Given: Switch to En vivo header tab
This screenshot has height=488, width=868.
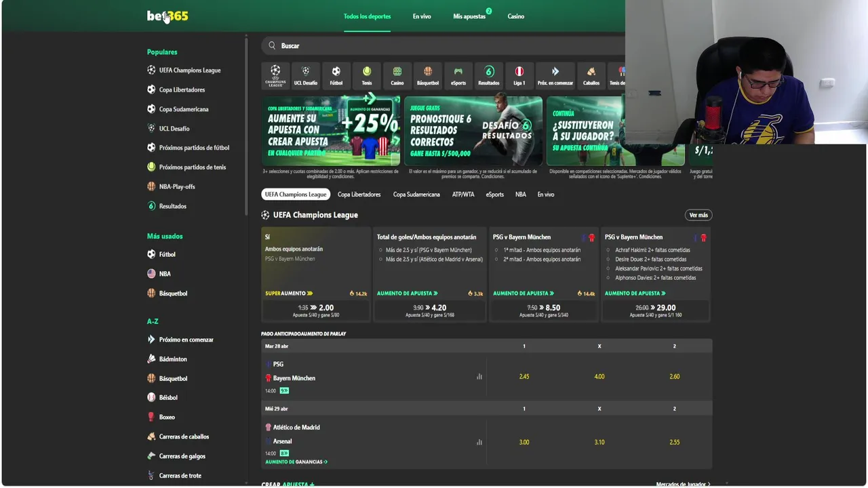Looking at the screenshot, I should (x=422, y=16).
